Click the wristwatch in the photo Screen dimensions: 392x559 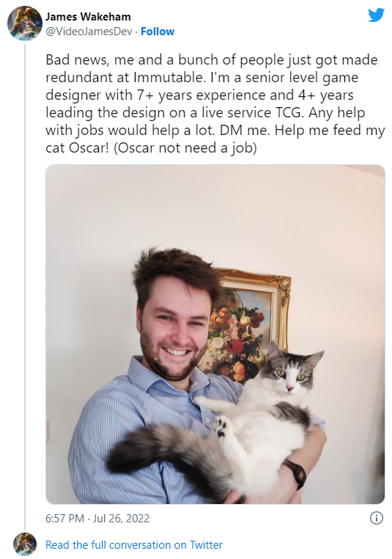tap(296, 473)
